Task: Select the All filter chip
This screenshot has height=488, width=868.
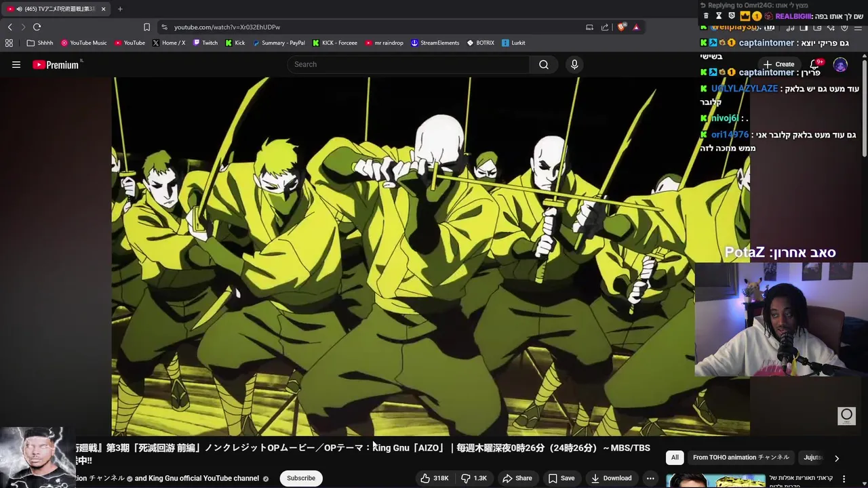Action: (675, 457)
